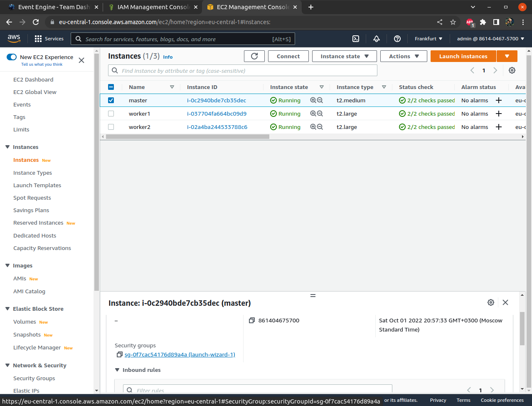Focus the AWS services search box
532x406 pixels.
pos(183,39)
